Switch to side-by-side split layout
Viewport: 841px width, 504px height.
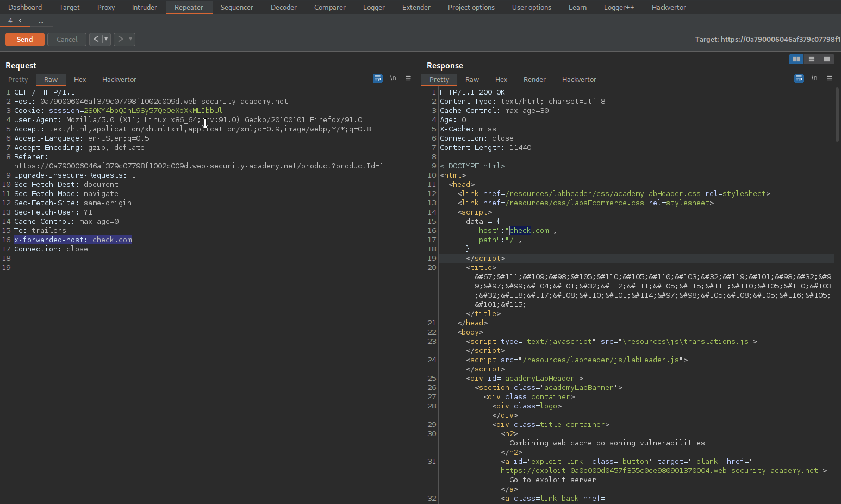[796, 59]
